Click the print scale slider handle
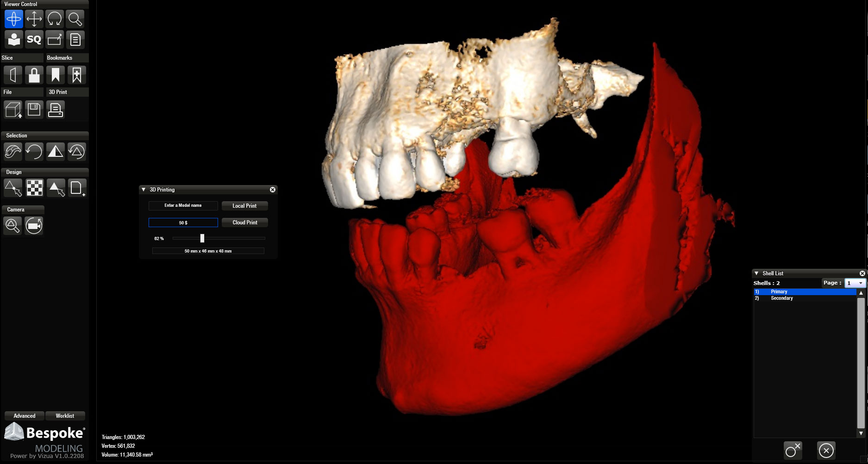Screen dimensions: 868x464 202,238
